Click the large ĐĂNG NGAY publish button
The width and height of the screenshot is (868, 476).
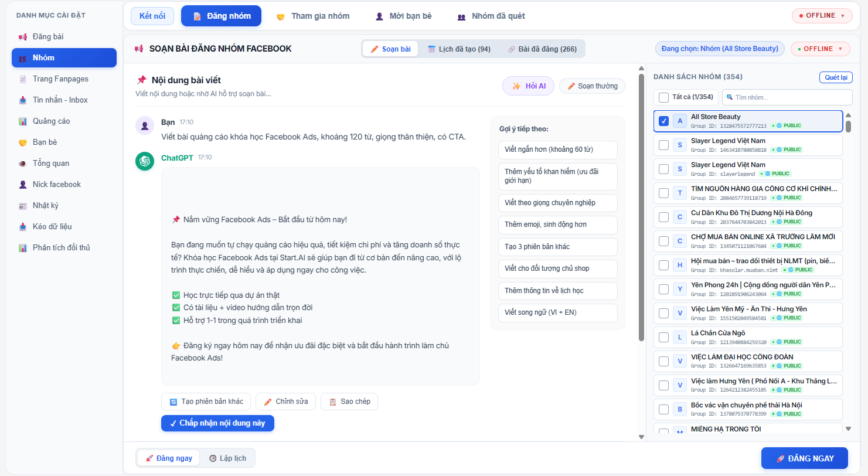click(805, 458)
